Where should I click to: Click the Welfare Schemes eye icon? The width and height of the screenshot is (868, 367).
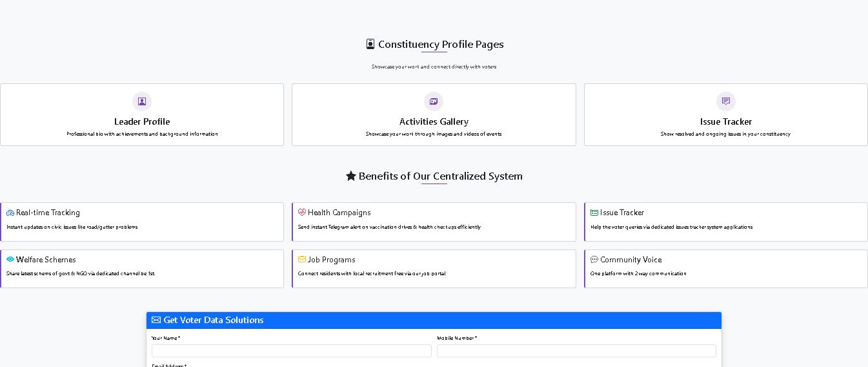click(x=10, y=259)
